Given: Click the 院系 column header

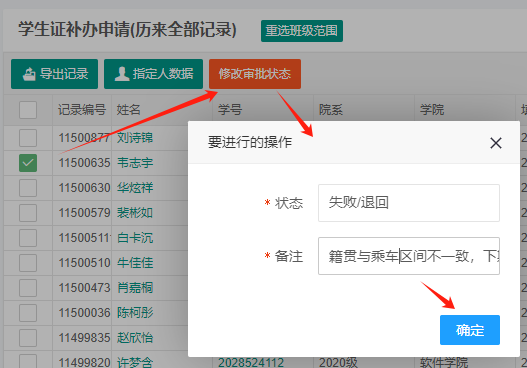Looking at the screenshot, I should point(331,110).
